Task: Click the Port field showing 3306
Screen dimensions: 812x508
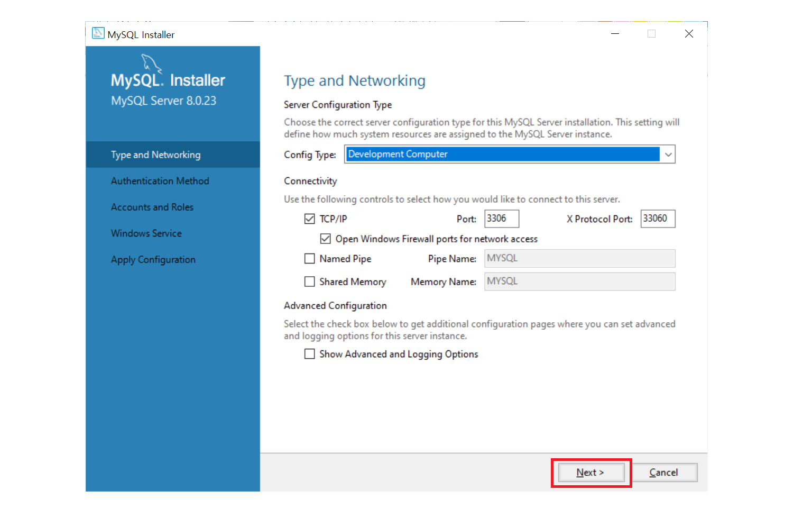Action: 502,219
